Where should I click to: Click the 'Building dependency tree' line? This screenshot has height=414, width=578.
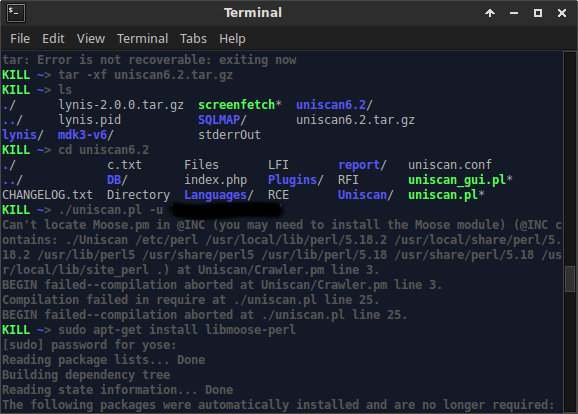(x=86, y=375)
